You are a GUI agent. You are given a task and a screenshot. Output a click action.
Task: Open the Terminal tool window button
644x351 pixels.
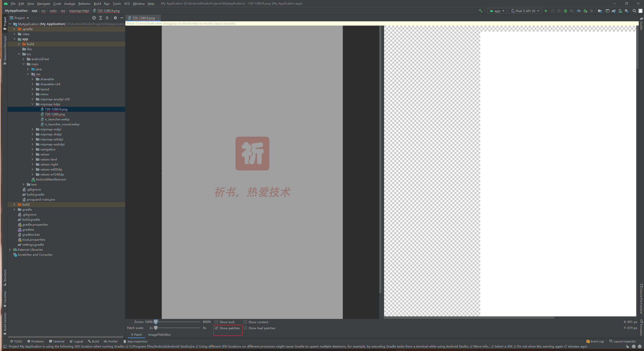click(57, 341)
